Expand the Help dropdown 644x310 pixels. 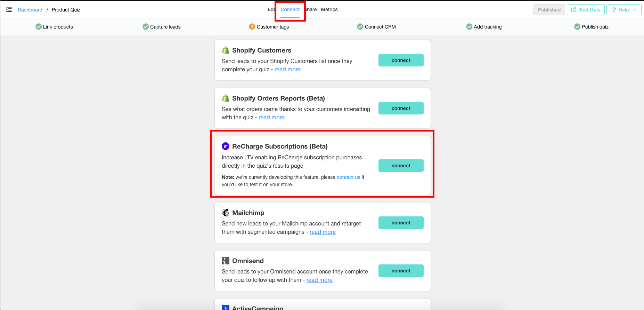pyautogui.click(x=624, y=10)
